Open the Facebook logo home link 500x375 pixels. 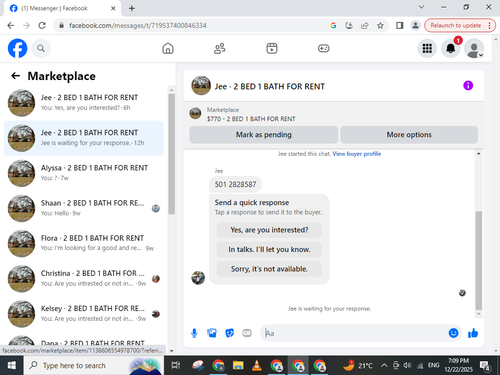click(17, 49)
